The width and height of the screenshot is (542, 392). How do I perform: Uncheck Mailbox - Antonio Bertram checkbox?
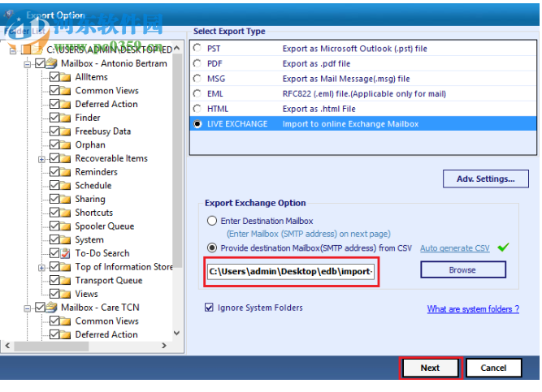pos(40,63)
